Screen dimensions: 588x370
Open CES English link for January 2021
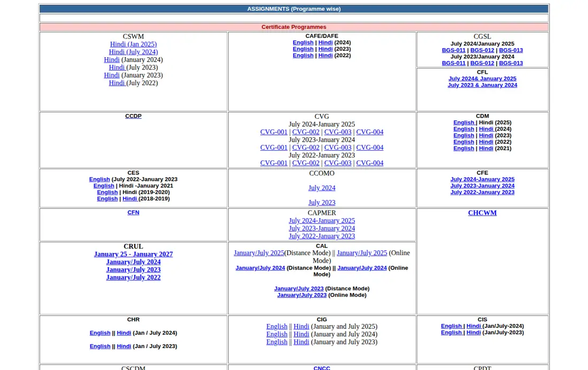[104, 186]
